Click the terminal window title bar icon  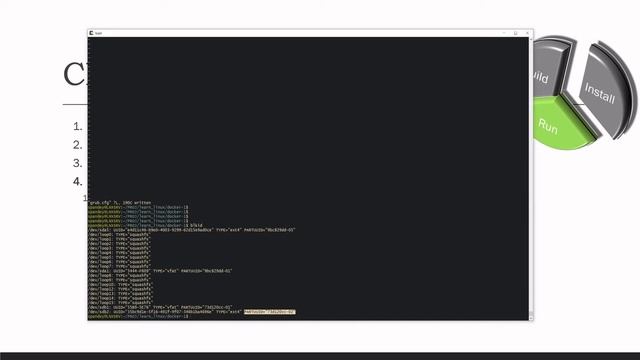tap(91, 33)
